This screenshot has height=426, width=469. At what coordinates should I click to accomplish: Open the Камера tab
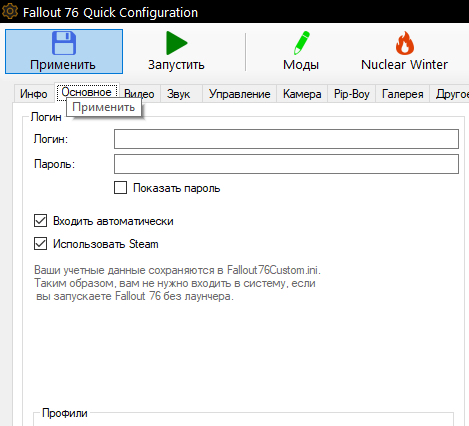[302, 94]
